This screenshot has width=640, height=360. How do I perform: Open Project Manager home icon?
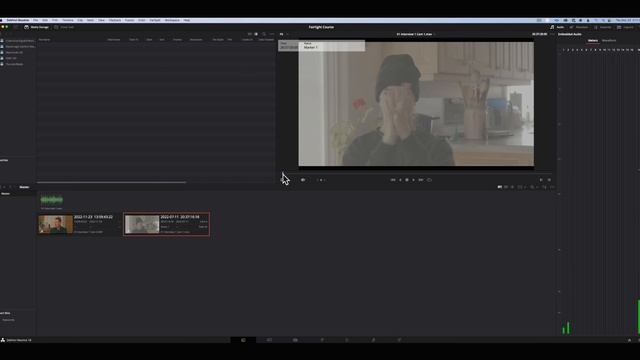click(629, 340)
